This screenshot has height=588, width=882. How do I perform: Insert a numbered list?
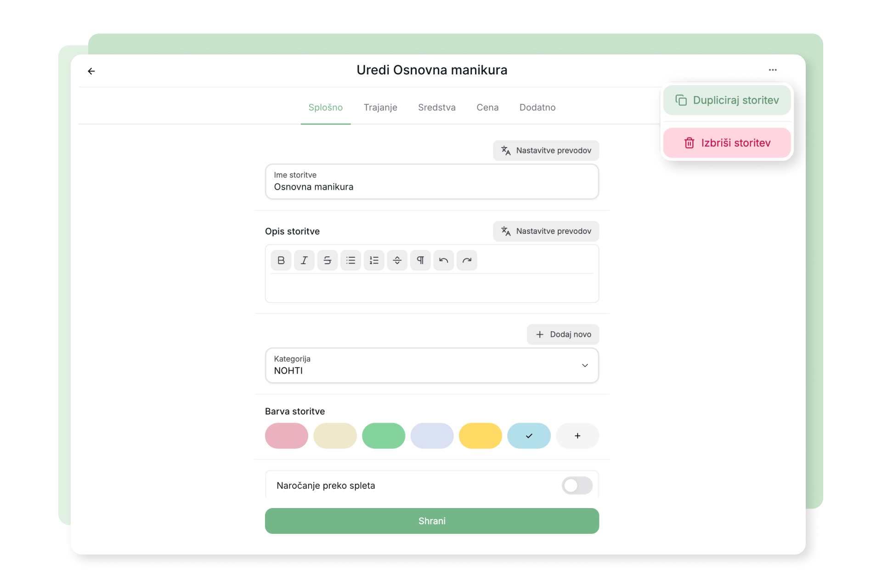pyautogui.click(x=374, y=260)
